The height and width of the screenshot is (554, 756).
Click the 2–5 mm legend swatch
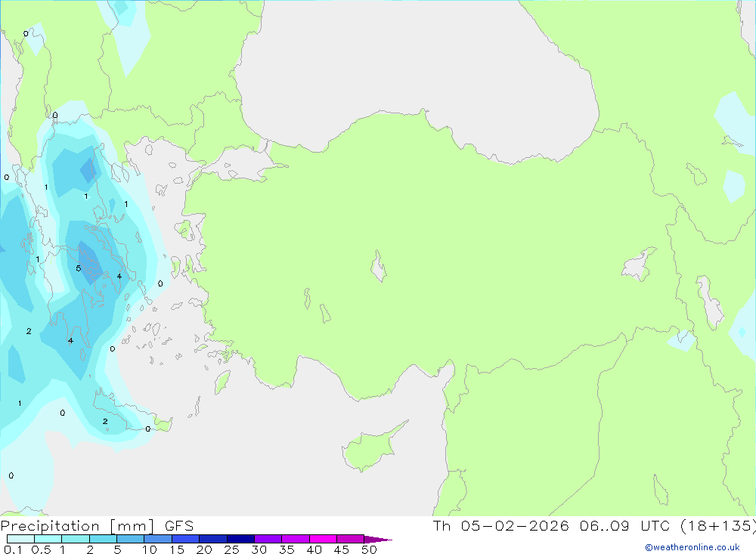click(x=103, y=539)
